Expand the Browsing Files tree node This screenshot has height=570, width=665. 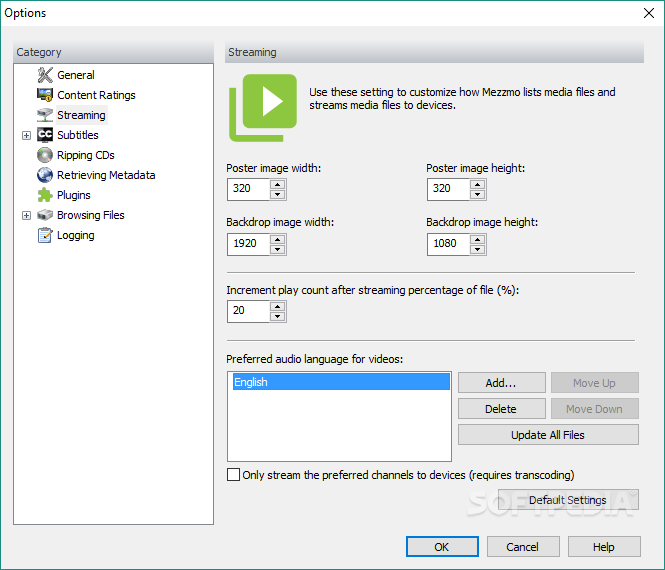[x=26, y=215]
